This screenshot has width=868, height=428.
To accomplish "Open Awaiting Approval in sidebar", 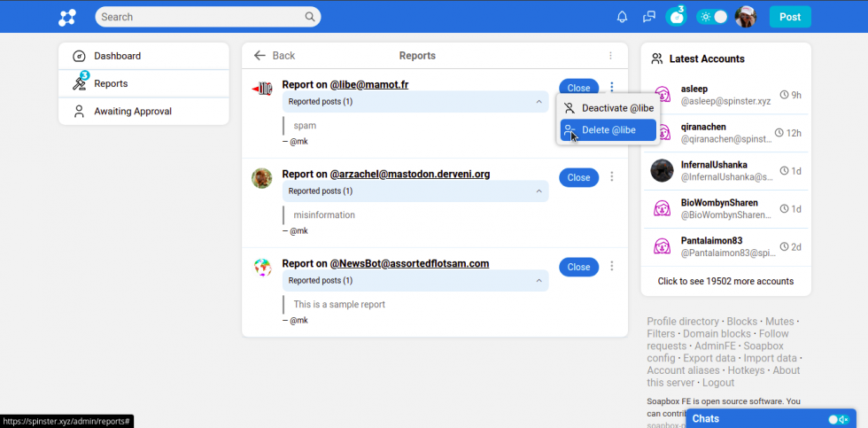I will pos(133,112).
